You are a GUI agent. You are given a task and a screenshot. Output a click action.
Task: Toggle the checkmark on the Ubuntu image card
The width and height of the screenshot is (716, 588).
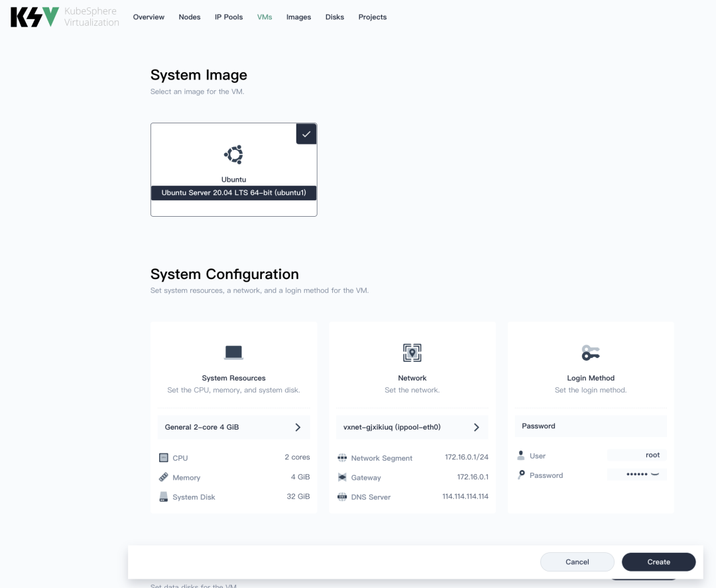(306, 134)
